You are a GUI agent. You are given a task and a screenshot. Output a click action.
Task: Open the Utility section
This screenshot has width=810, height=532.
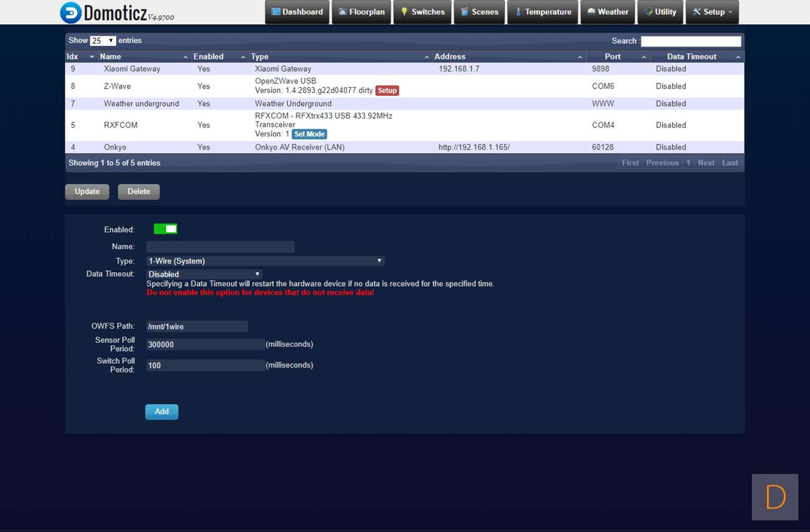pos(660,12)
